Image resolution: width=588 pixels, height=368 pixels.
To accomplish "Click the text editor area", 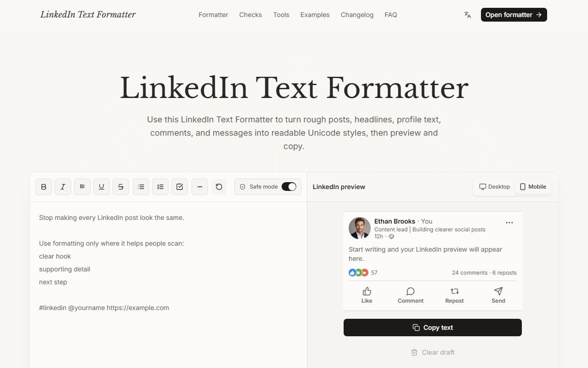I will click(x=168, y=285).
